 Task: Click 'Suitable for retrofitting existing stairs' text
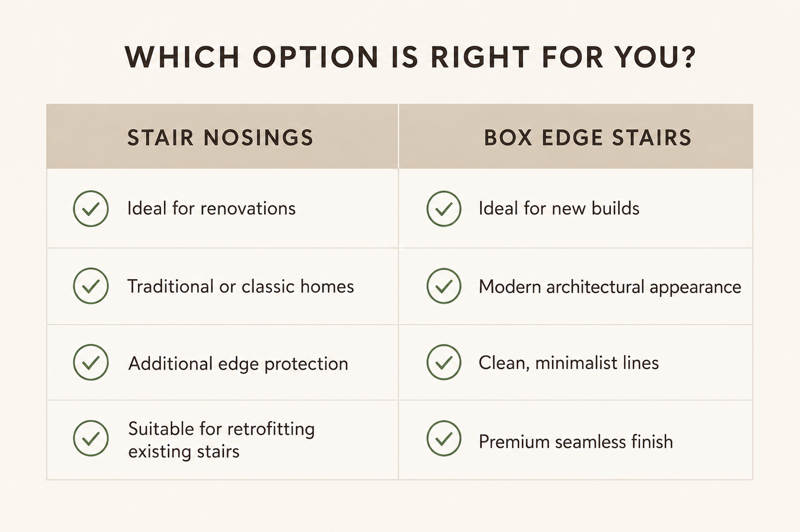[222, 440]
